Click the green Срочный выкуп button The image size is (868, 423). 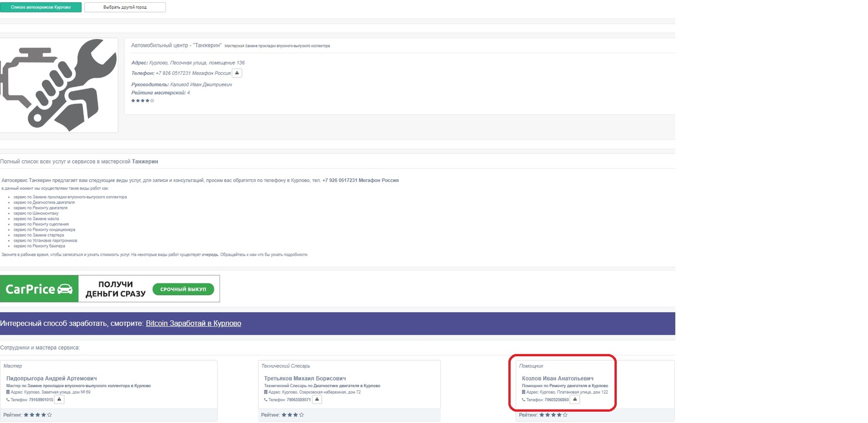(x=183, y=289)
